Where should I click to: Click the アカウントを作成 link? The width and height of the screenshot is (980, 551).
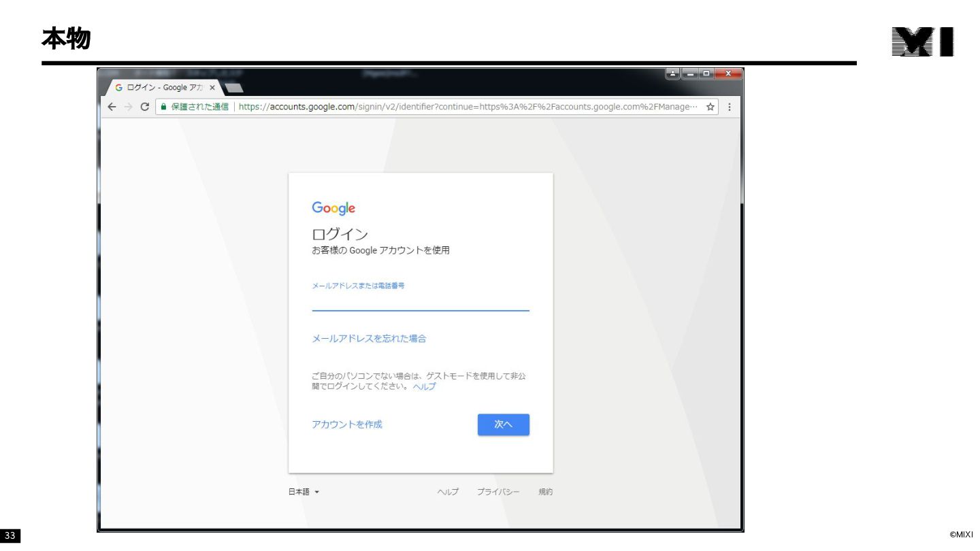[347, 424]
